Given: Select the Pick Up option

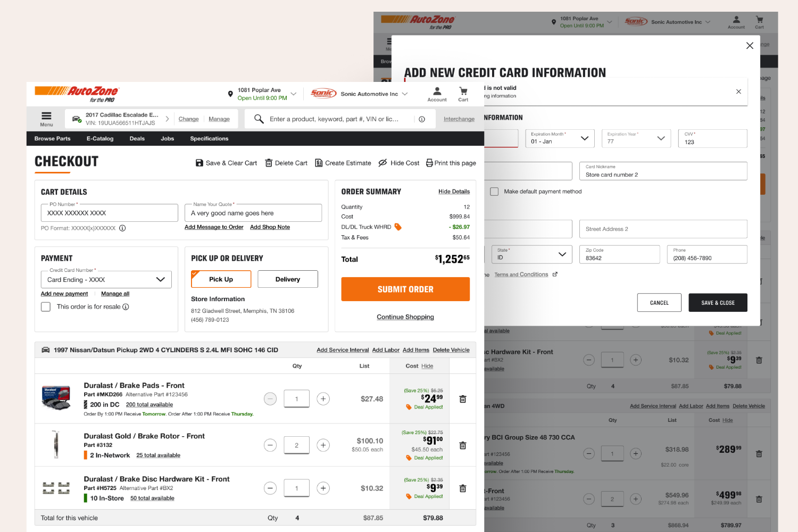Looking at the screenshot, I should (221, 279).
